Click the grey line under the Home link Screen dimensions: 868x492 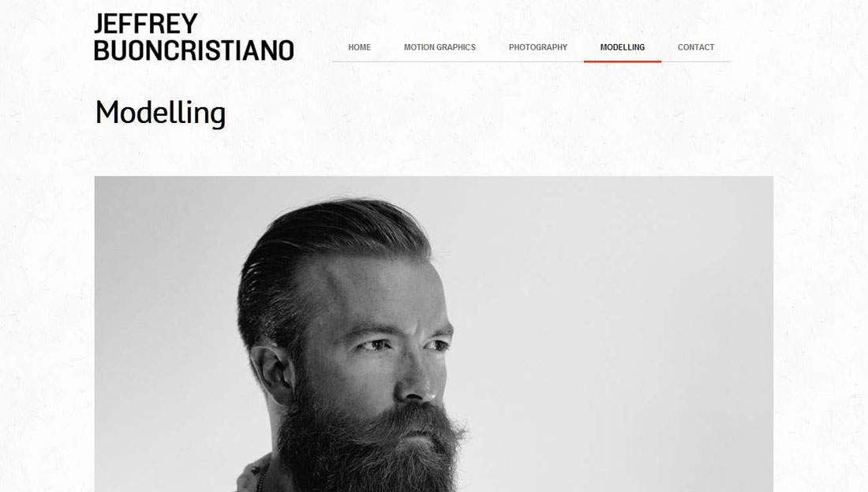click(359, 61)
